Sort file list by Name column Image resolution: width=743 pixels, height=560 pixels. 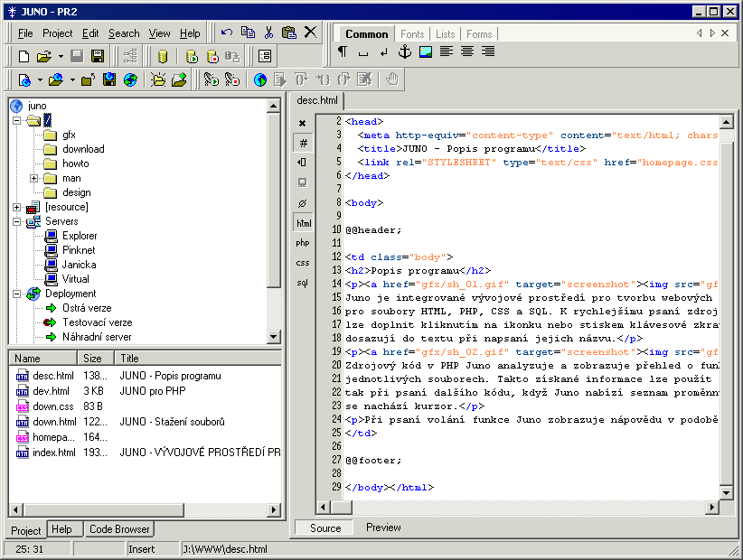tap(43, 359)
